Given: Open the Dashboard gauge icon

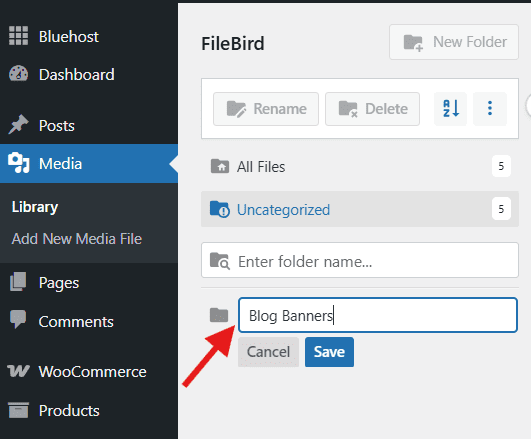Looking at the screenshot, I should click(x=18, y=74).
